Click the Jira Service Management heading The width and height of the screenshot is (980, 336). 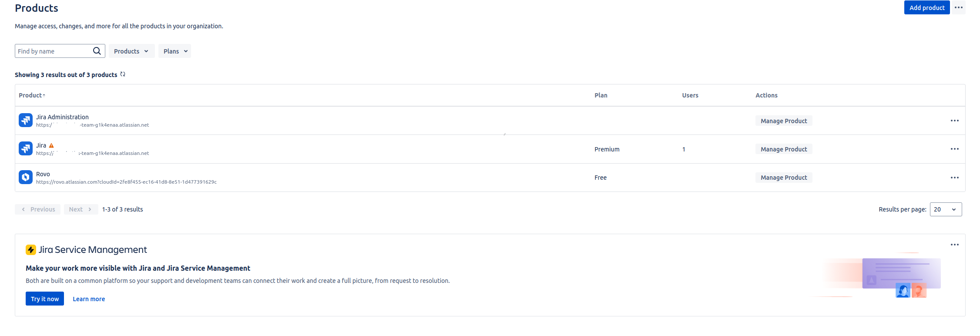93,249
